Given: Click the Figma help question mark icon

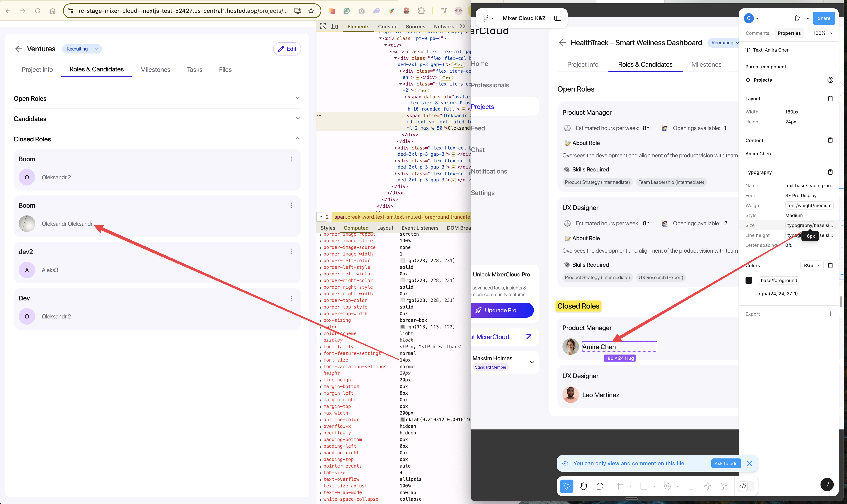Looking at the screenshot, I should tap(827, 484).
